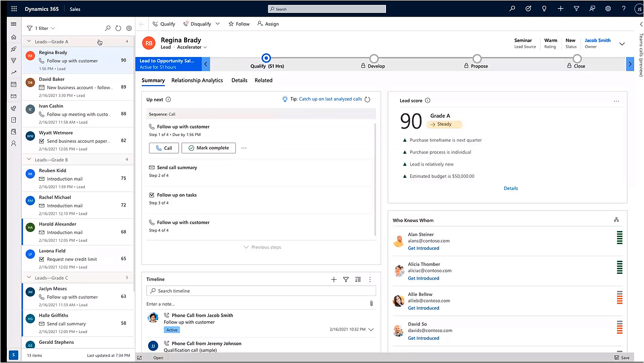Viewport: 644px width, 363px height.
Task: Click the Qualify stage circle in process bar
Action: coord(266,58)
